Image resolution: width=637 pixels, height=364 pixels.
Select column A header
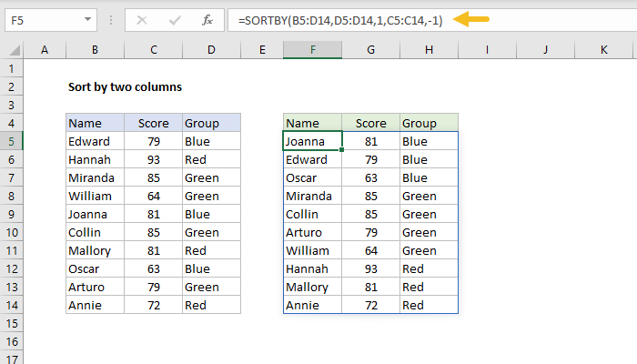tap(45, 50)
